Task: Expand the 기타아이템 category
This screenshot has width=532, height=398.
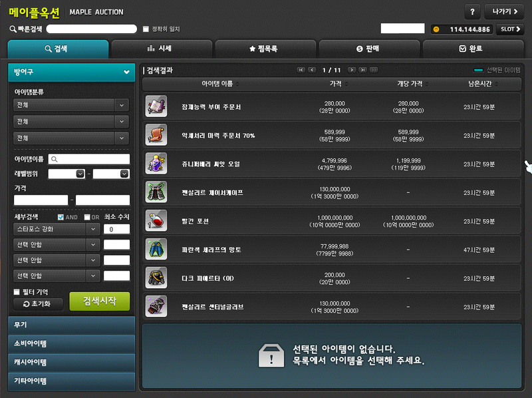Action: pyautogui.click(x=72, y=381)
